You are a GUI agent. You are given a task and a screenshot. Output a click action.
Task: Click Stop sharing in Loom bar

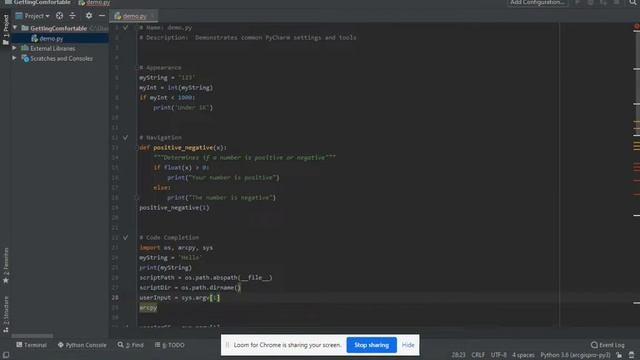click(371, 345)
